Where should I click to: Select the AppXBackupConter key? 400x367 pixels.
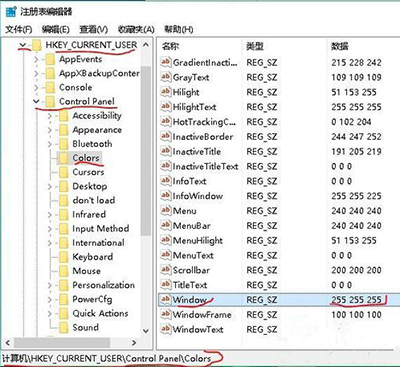tap(99, 73)
